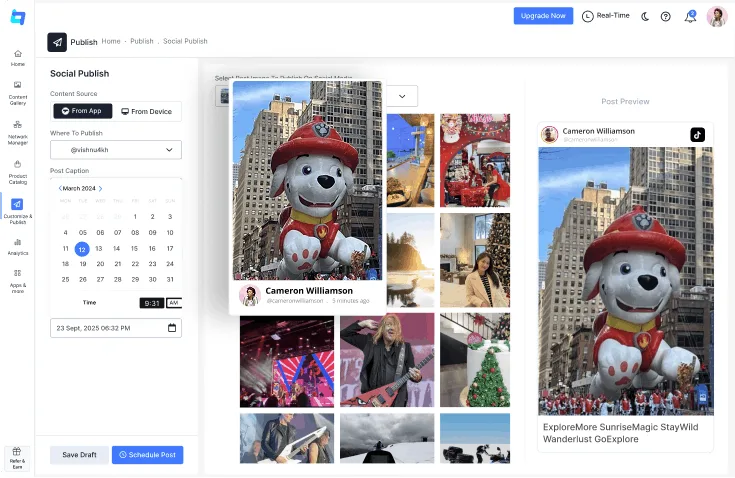
Task: Open Apps & more in the sidebar
Action: (18, 281)
